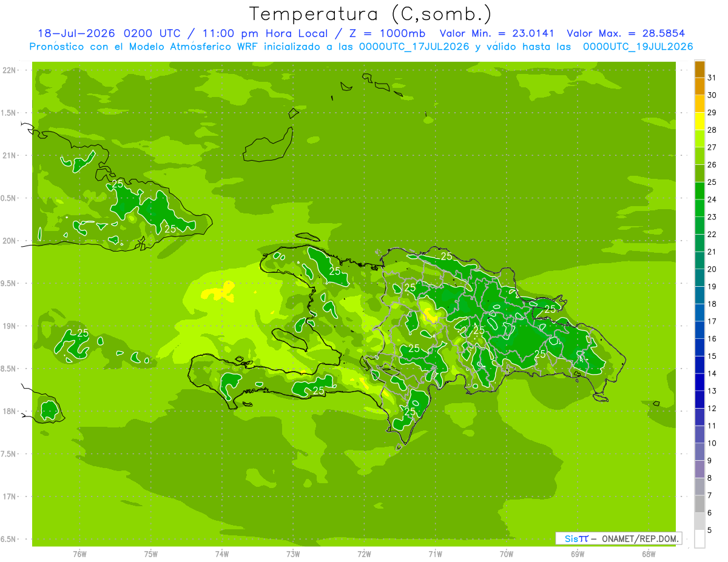This screenshot has width=728, height=562.
Task: Click the 73W longitude axis label
Action: (x=293, y=554)
